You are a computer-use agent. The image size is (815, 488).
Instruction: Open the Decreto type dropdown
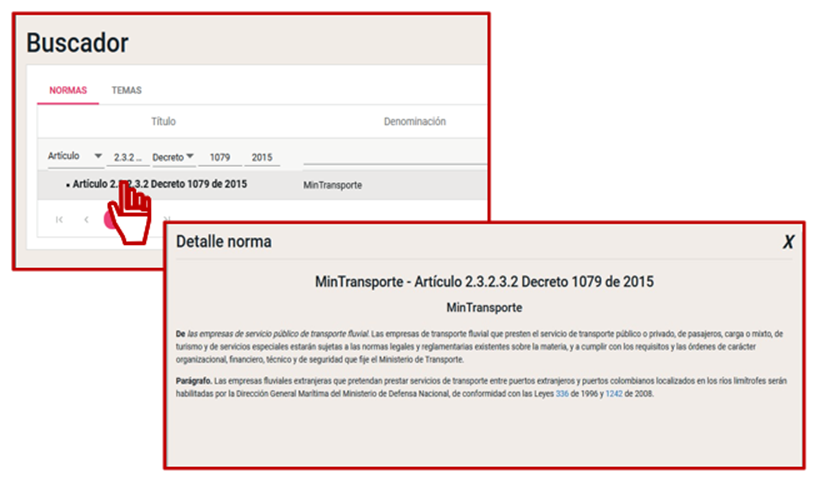coord(173,157)
